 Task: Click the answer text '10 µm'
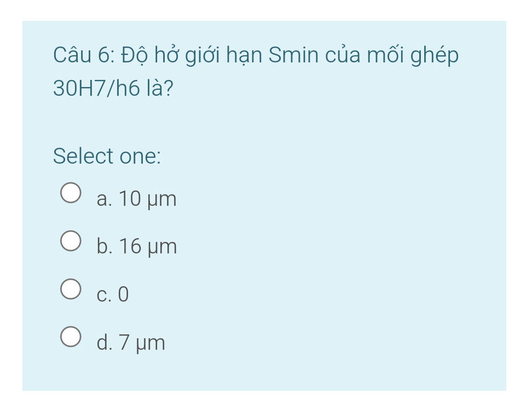coord(148,199)
